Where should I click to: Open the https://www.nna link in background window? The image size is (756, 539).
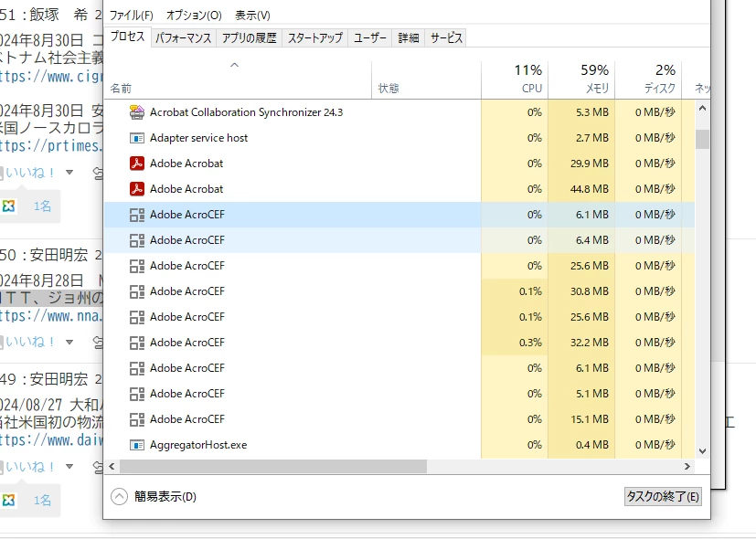[51, 316]
